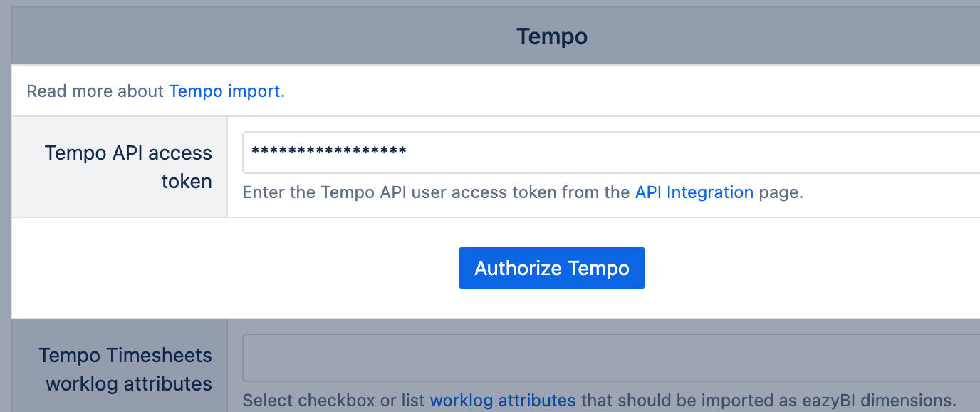Screen dimensions: 980x412
Task: Open the Tempo import documentation link
Action: [224, 91]
